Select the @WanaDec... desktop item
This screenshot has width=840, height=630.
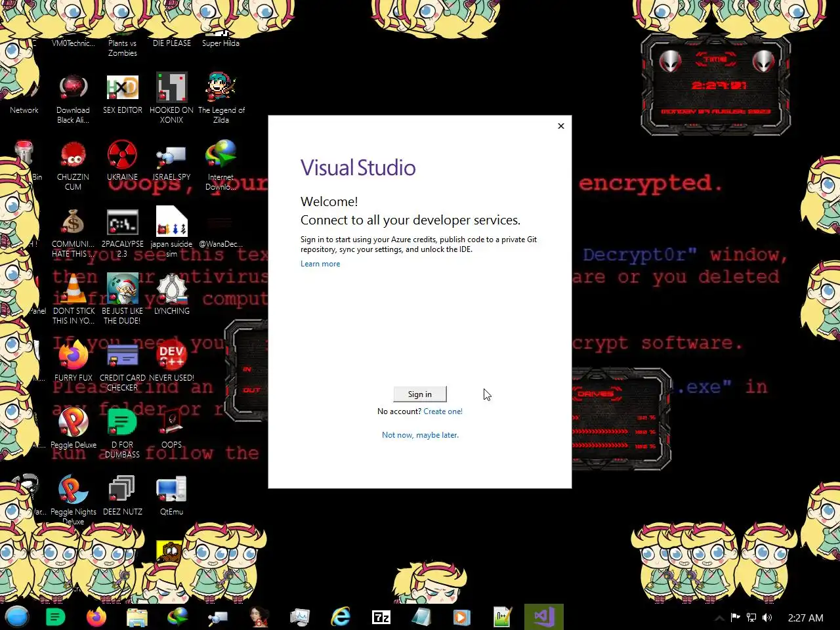pos(221,233)
